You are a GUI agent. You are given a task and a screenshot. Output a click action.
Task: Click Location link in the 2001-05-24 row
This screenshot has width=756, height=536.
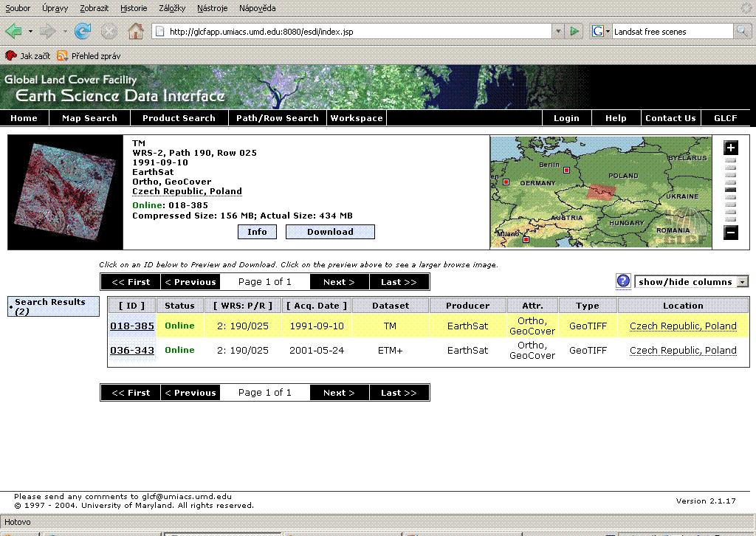tap(683, 351)
